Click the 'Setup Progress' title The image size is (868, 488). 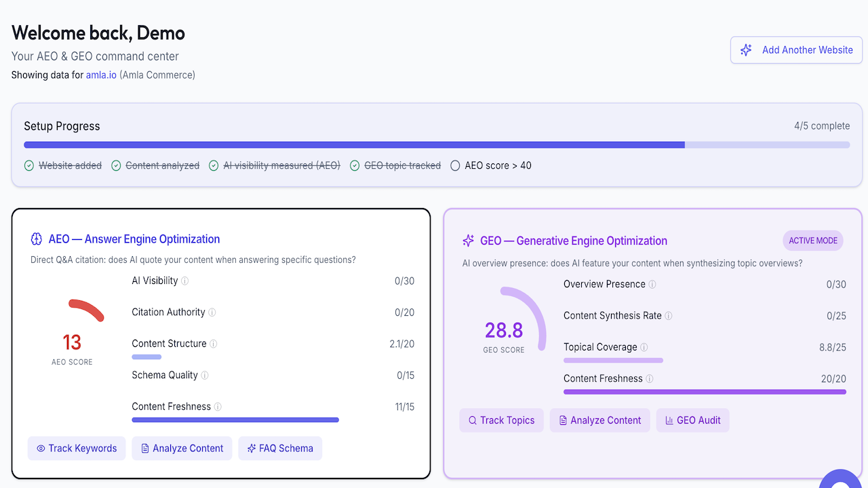coord(62,126)
